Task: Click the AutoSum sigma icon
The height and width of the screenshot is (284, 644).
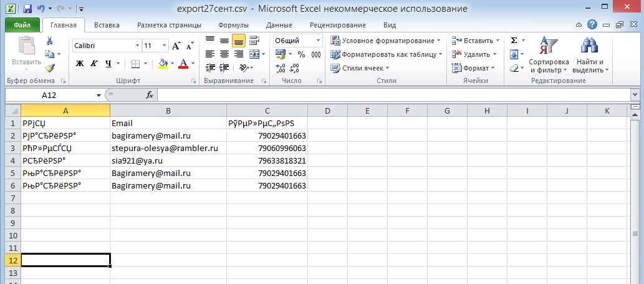Action: (x=514, y=41)
